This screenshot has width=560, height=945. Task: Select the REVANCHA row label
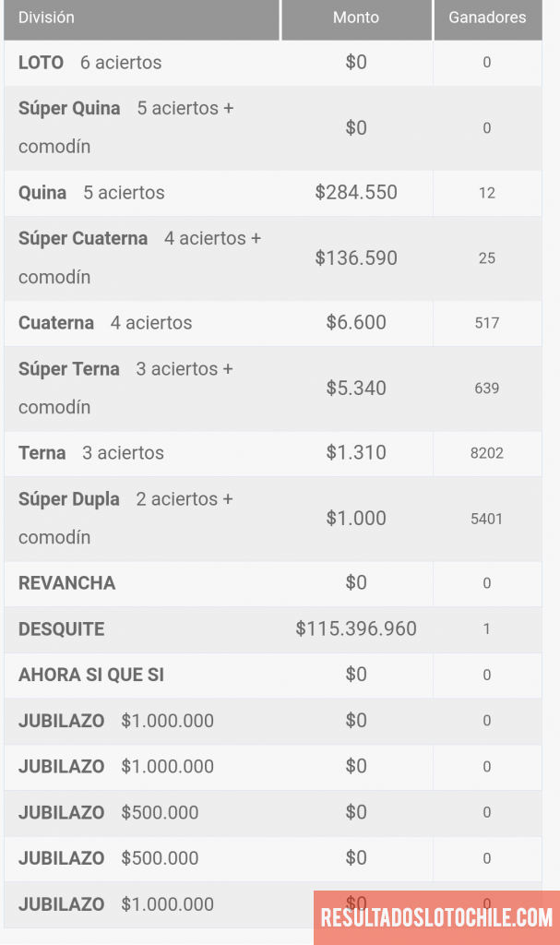point(67,583)
